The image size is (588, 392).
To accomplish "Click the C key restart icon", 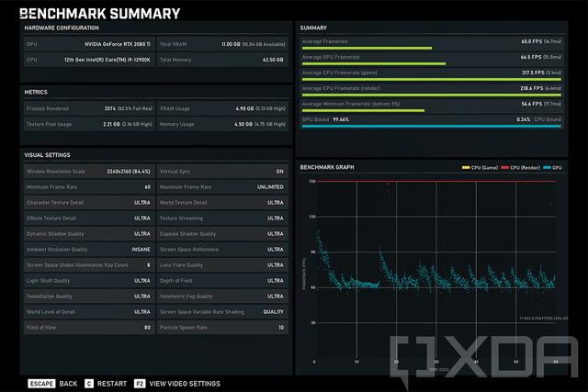I will click(89, 382).
